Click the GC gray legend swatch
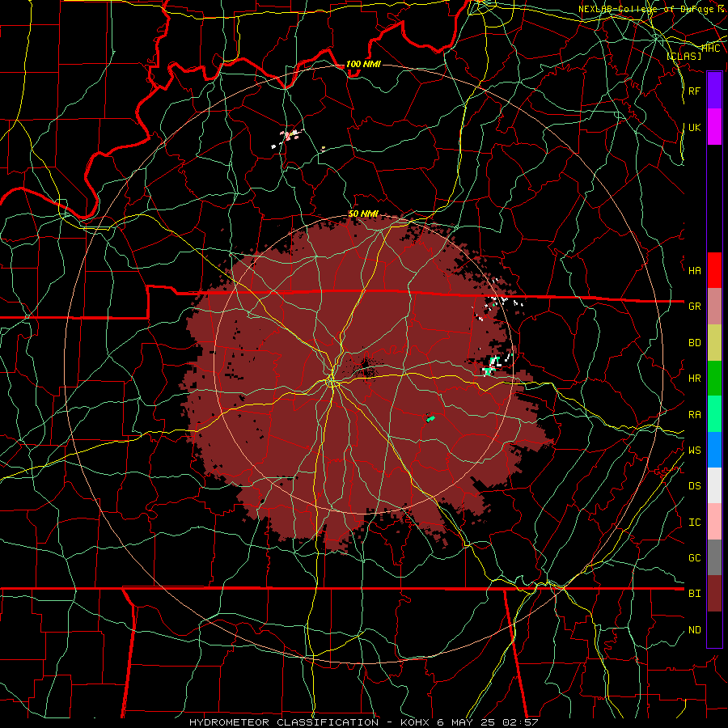This screenshot has width=728, height=728. point(714,557)
